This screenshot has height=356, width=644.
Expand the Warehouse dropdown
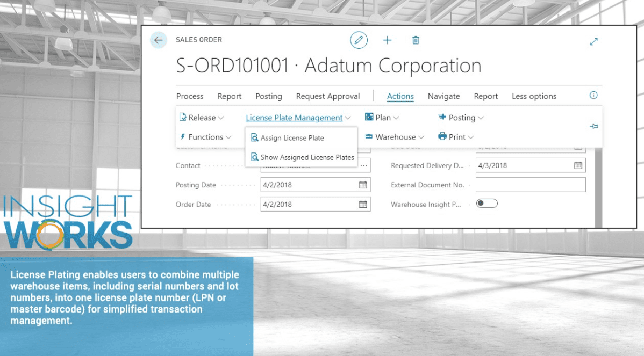point(421,137)
